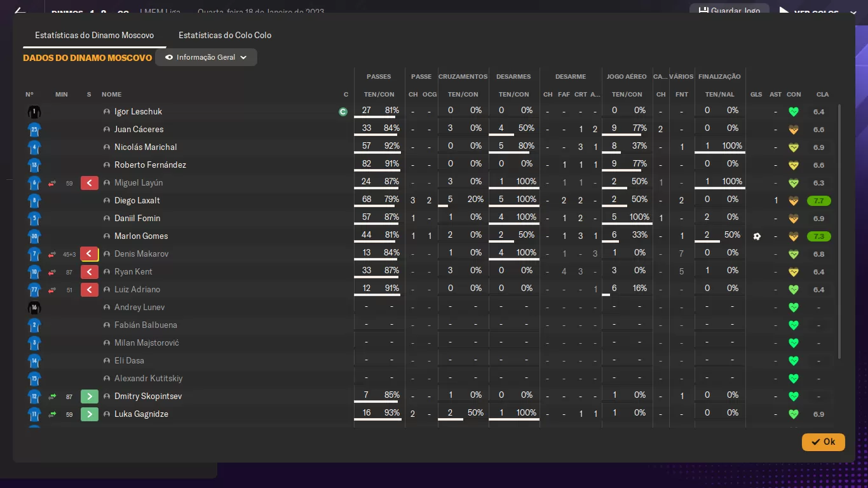
Task: Sort by the Min column header
Action: tap(61, 95)
